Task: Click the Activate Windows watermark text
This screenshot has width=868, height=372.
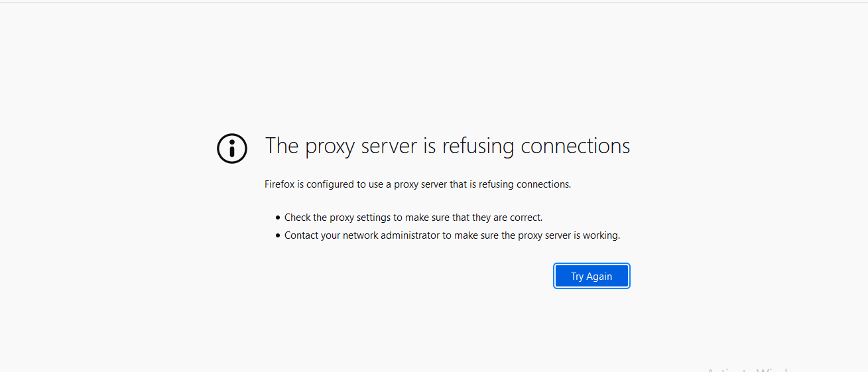Action: [746, 369]
